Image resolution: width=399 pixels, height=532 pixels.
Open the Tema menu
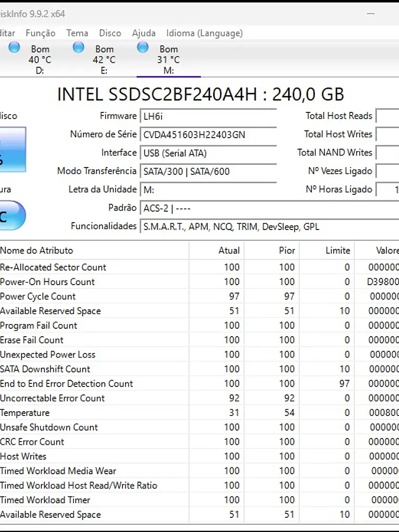click(x=77, y=33)
